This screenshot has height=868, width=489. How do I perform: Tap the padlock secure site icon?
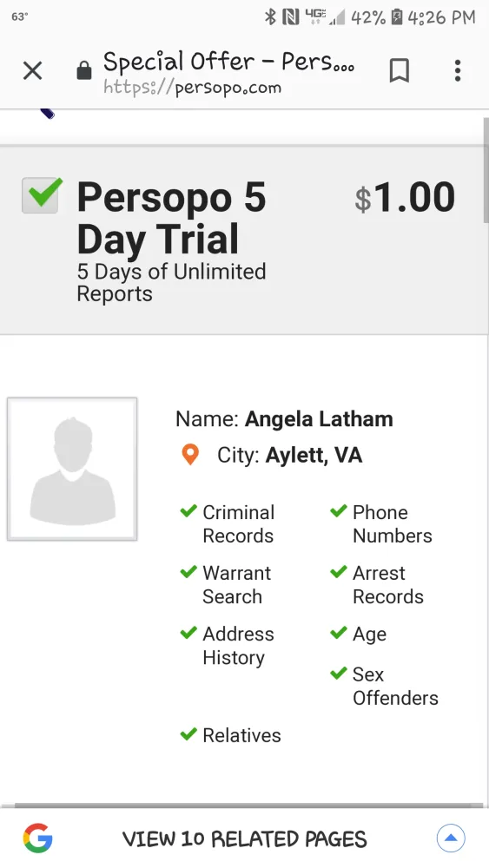84,70
